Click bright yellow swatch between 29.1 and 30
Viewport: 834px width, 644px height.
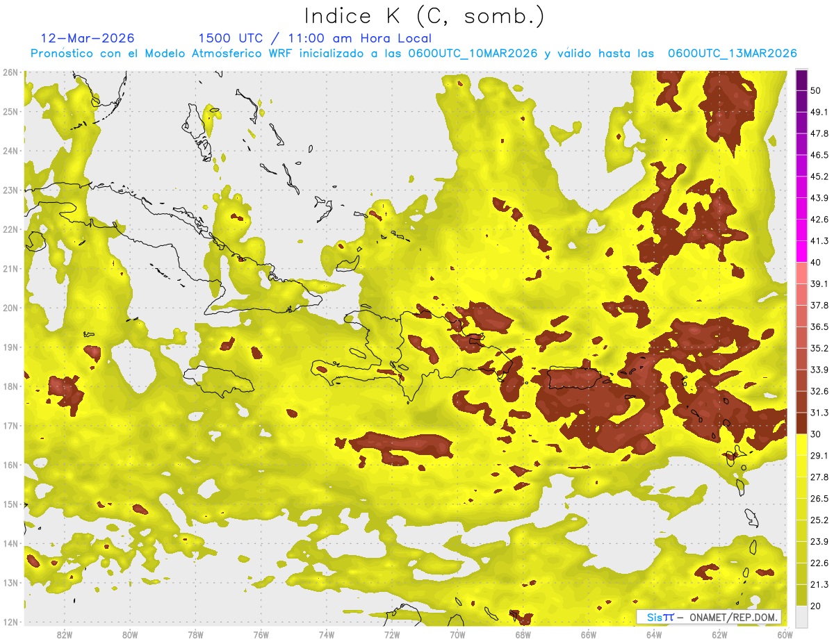click(801, 445)
